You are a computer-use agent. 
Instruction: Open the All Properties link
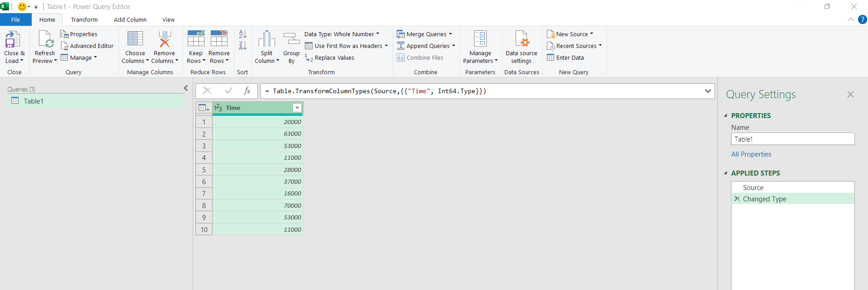pyautogui.click(x=751, y=154)
